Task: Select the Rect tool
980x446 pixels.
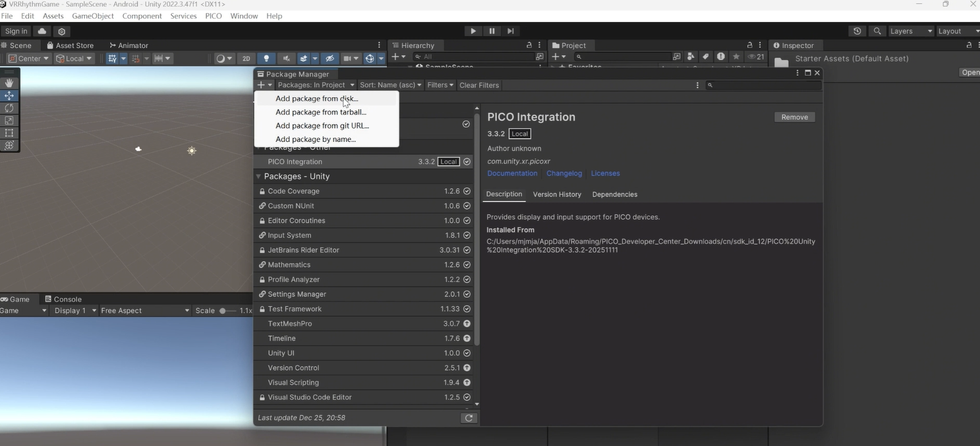Action: coord(9,133)
